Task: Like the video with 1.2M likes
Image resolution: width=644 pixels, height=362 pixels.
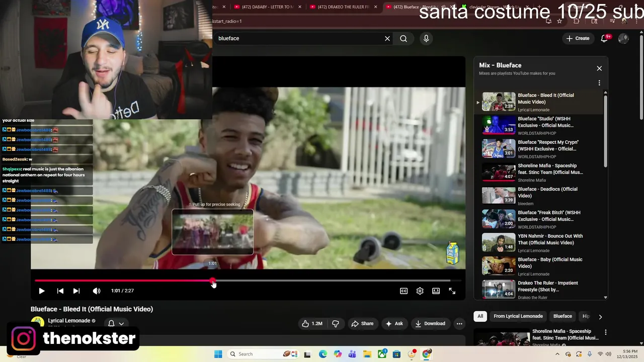Action: pos(312,324)
